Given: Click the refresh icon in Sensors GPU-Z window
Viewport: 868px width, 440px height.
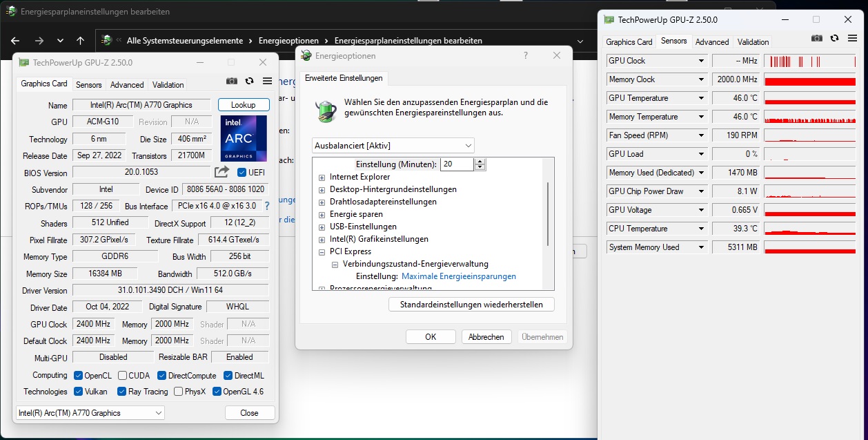Looking at the screenshot, I should (834, 38).
